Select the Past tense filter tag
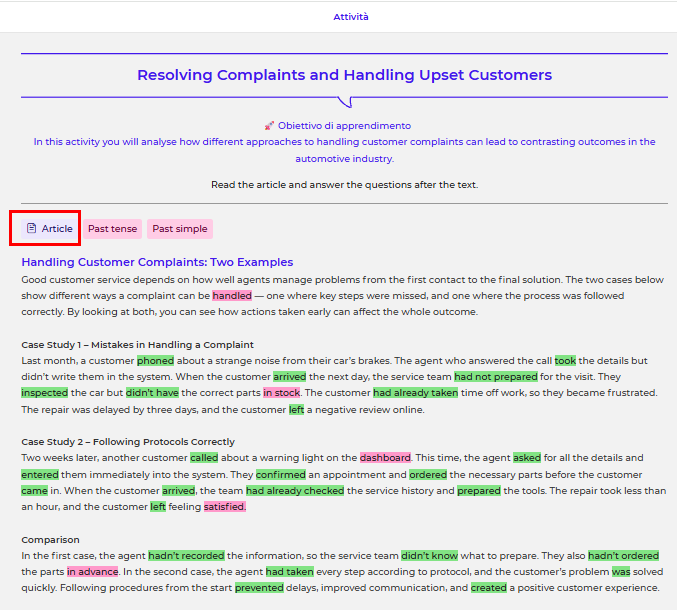 click(112, 229)
